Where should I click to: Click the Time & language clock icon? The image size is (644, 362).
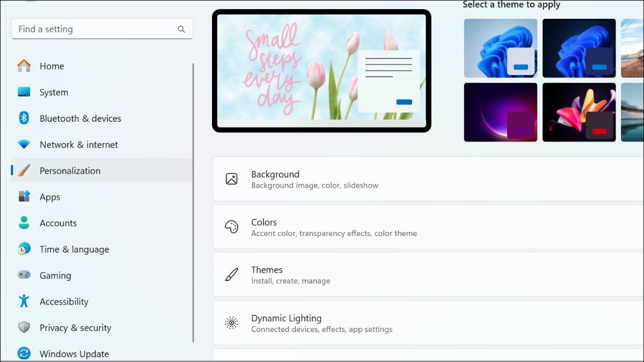tap(24, 249)
